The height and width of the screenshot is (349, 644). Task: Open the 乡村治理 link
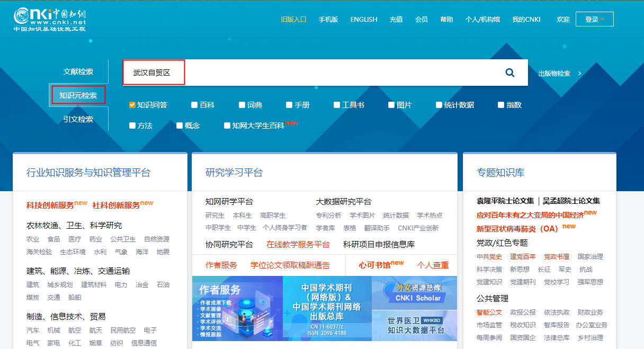point(590,337)
